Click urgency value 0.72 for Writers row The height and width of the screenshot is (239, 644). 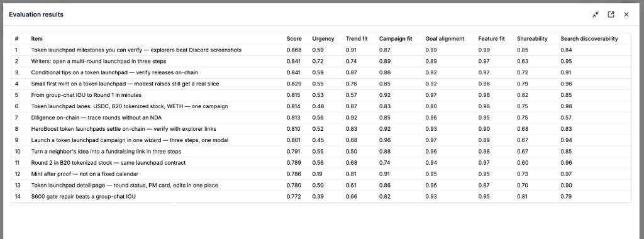pos(318,61)
